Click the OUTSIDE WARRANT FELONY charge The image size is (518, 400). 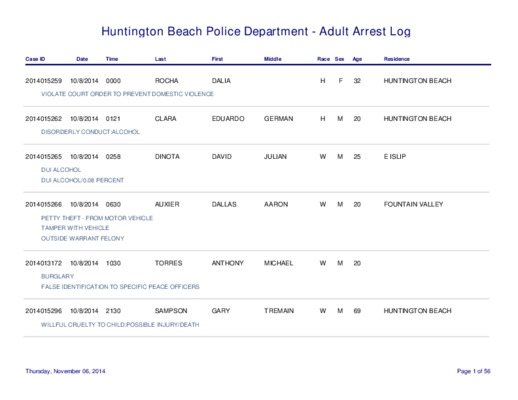(x=83, y=238)
